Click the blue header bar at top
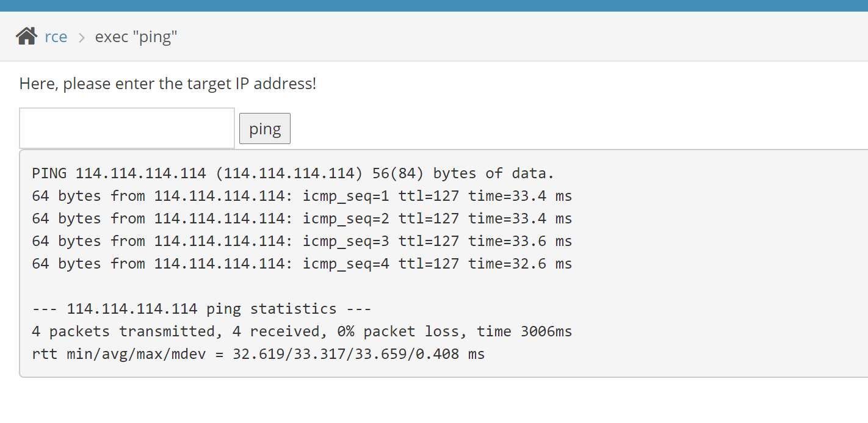This screenshot has width=868, height=423. 434,5
